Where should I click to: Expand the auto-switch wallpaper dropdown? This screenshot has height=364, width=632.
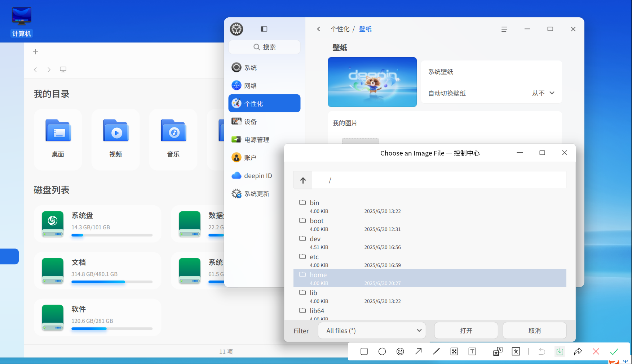point(544,93)
